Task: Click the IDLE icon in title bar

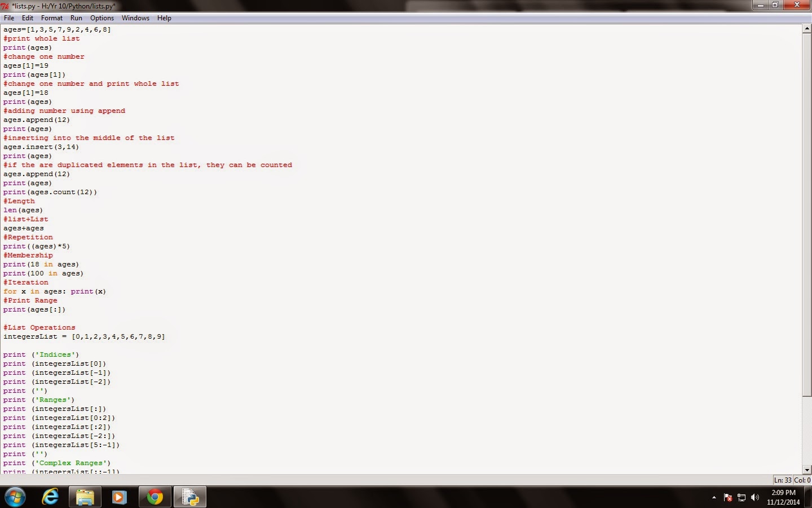Action: [x=5, y=6]
